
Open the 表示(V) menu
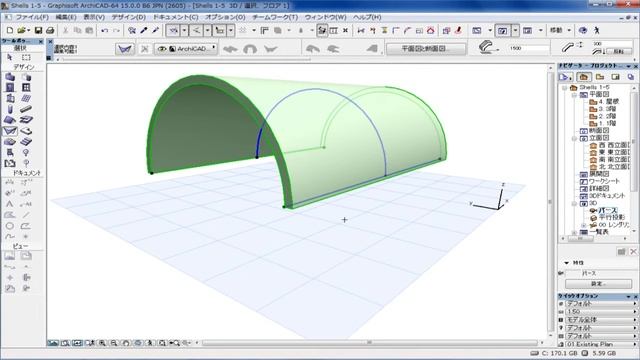coord(94,18)
